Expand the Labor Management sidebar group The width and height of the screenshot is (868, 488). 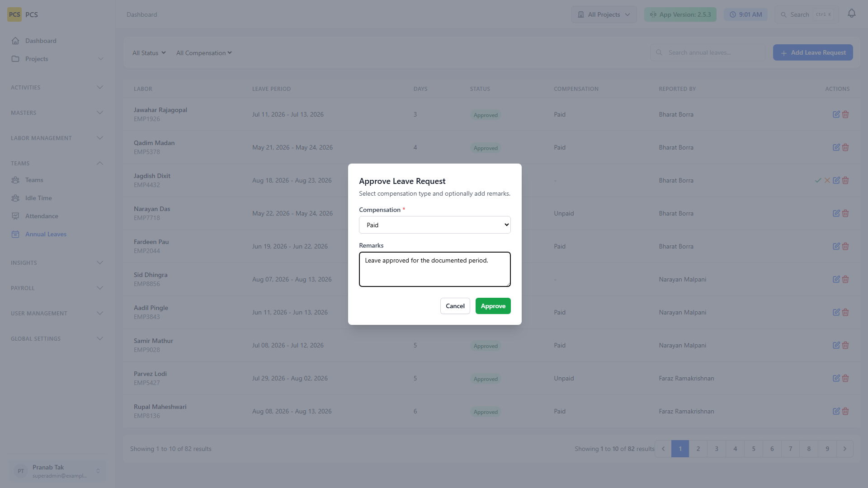point(57,138)
